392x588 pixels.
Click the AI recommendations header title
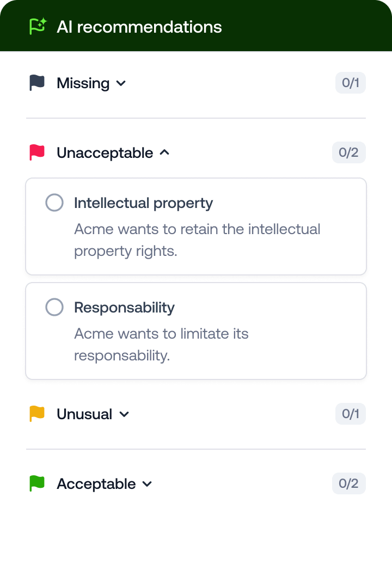tap(139, 27)
